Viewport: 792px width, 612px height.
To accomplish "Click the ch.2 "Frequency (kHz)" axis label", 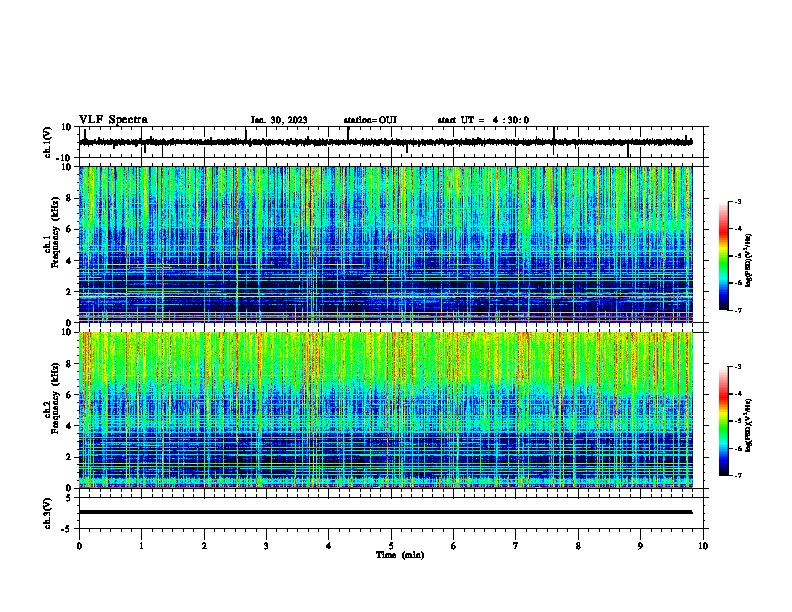I will (x=55, y=398).
